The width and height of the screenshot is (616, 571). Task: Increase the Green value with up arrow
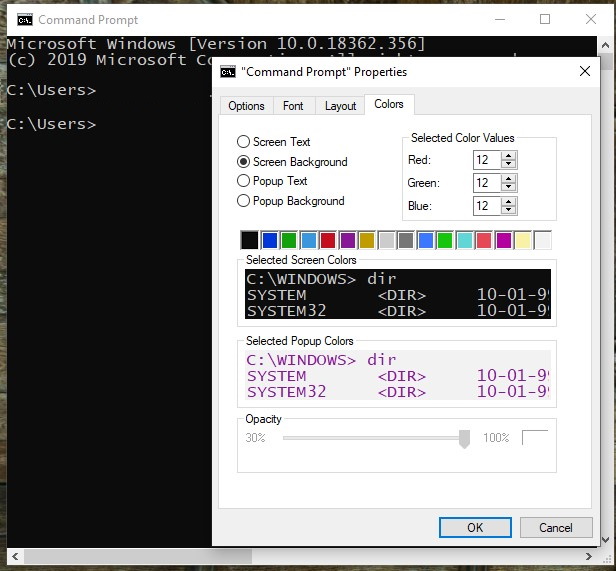click(508, 178)
